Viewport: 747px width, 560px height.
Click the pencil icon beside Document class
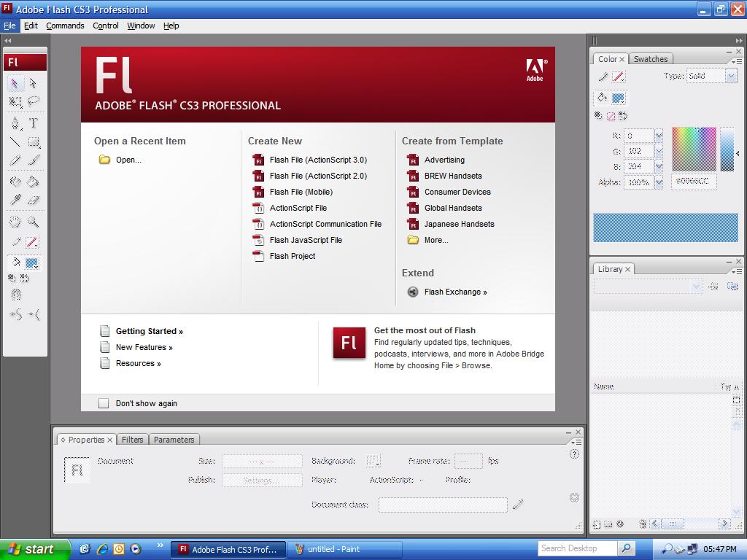coord(518,504)
